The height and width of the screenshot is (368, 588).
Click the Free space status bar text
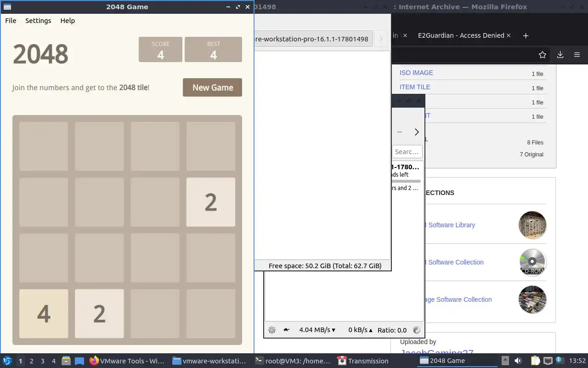[x=325, y=266]
